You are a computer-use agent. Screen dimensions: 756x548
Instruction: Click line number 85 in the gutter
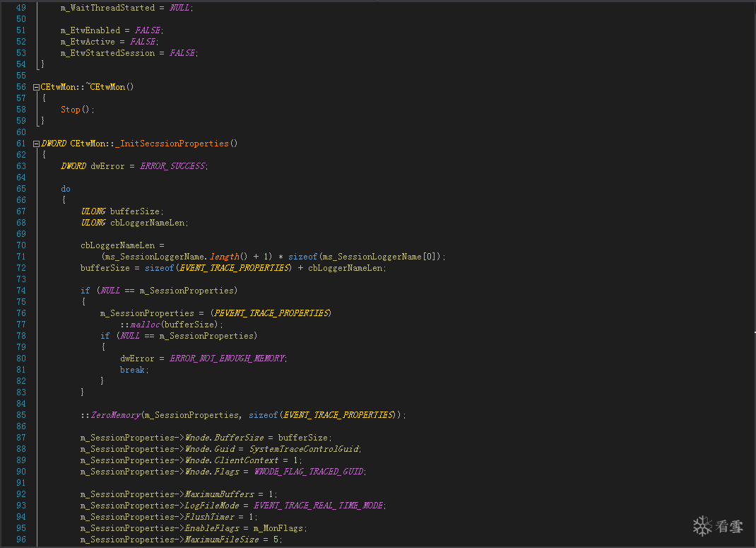(21, 415)
